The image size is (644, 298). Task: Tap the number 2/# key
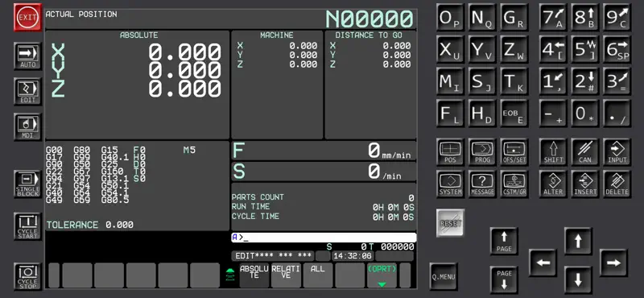pyautogui.click(x=585, y=81)
